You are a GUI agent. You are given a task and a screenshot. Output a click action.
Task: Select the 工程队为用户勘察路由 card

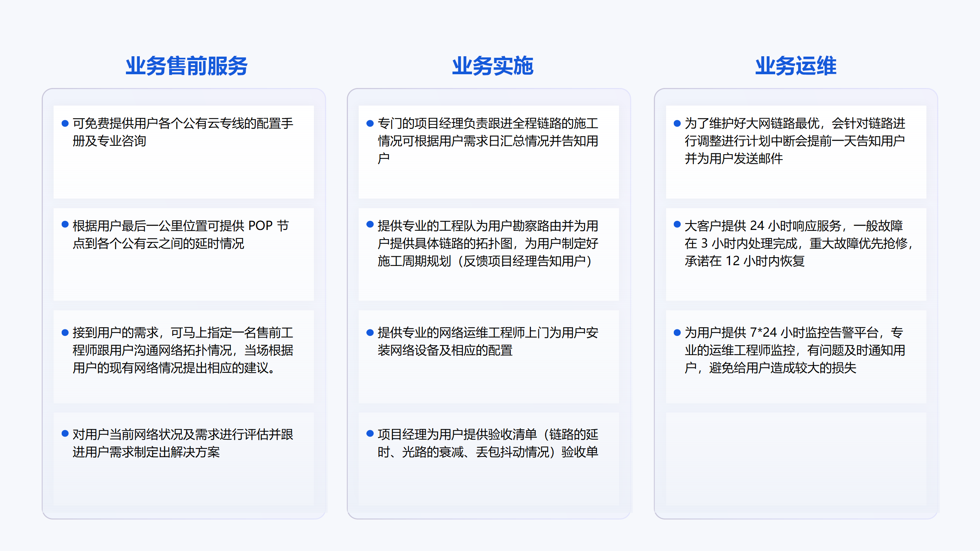[x=488, y=254]
